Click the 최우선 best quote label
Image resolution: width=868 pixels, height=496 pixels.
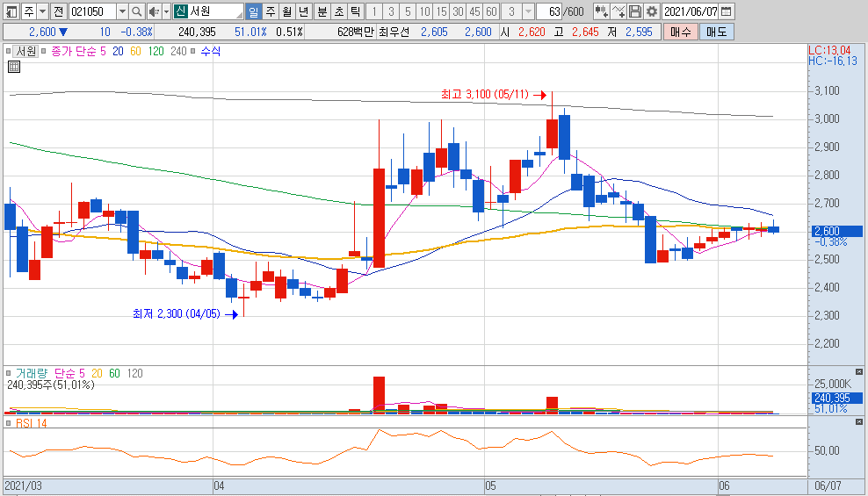pos(394,32)
